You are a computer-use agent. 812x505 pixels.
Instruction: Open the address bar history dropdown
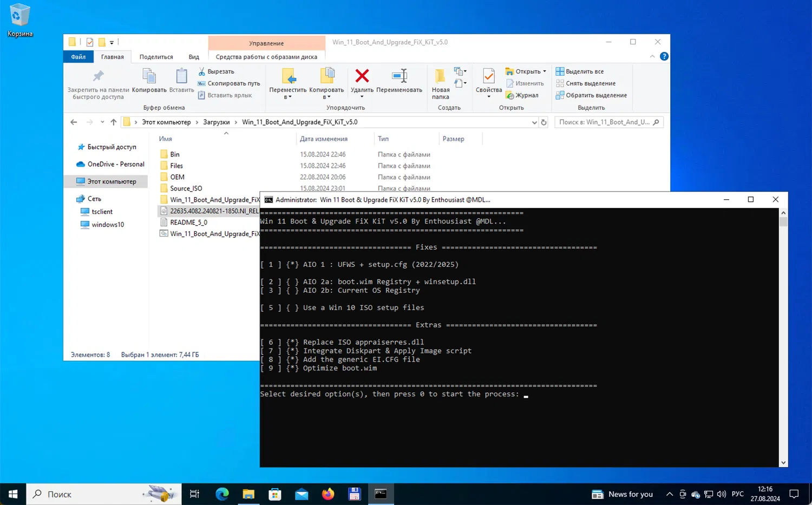tap(534, 122)
